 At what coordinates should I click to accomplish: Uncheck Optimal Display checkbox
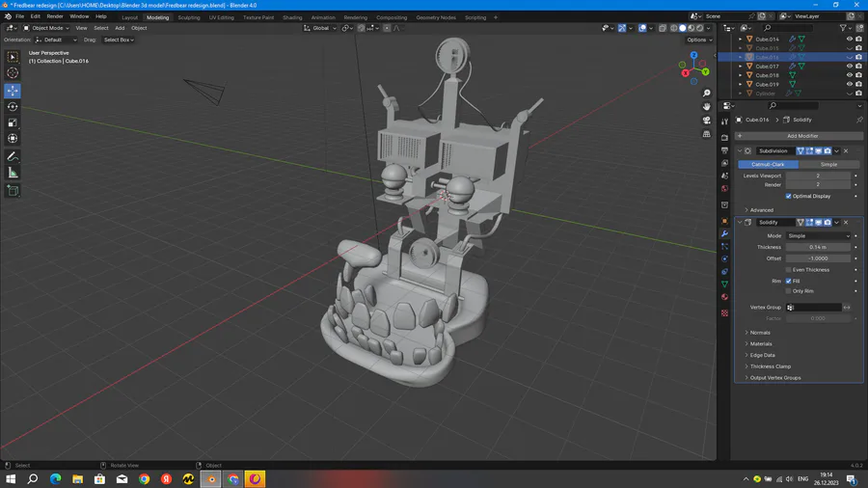[x=788, y=196]
